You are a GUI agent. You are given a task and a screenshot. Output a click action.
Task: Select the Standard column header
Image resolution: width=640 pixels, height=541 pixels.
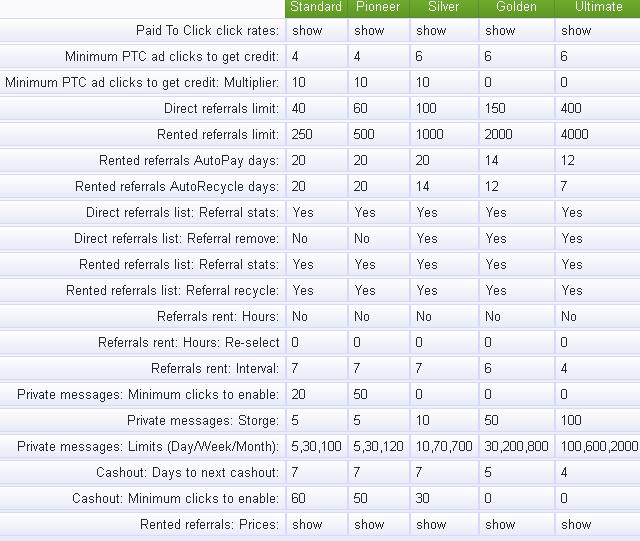coord(316,7)
